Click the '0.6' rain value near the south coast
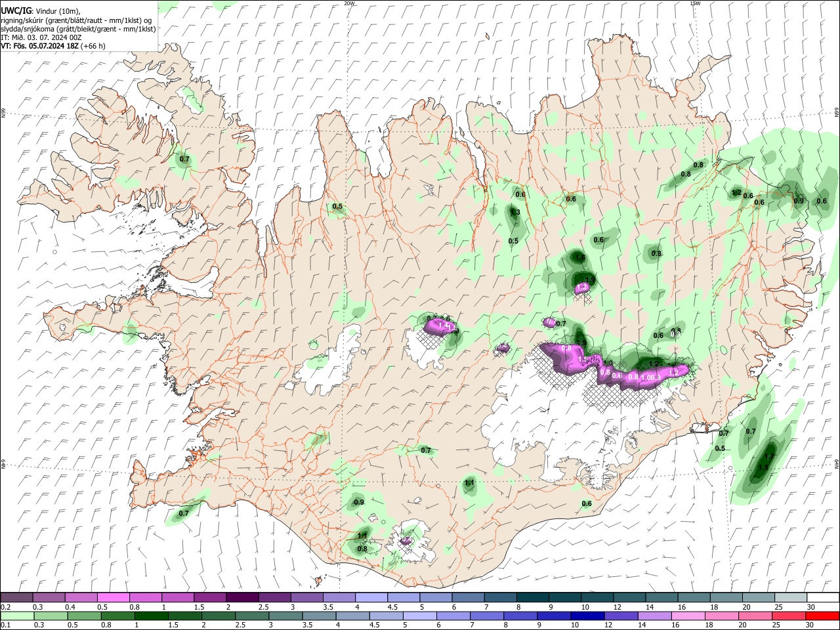 [x=587, y=504]
